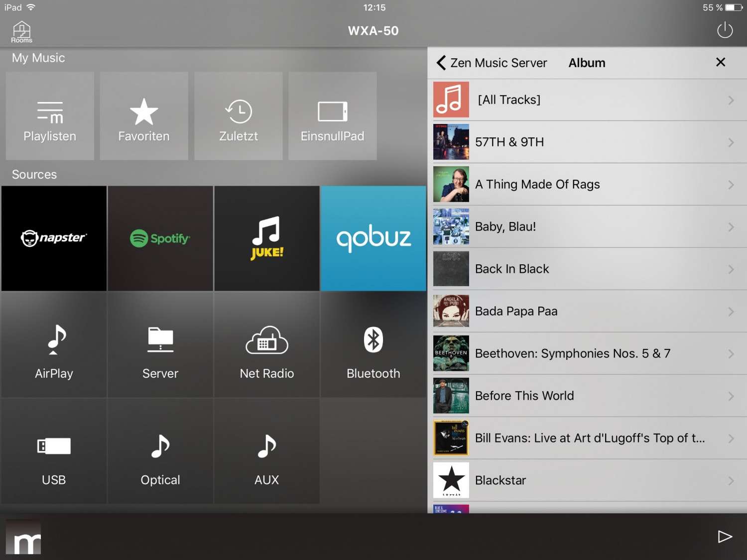Expand chevron on Blackstar row

click(731, 481)
